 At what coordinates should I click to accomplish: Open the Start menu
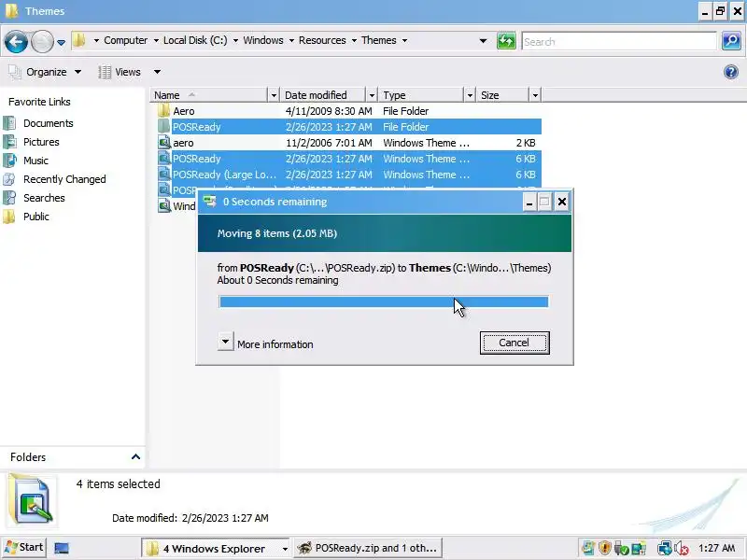pyautogui.click(x=24, y=548)
